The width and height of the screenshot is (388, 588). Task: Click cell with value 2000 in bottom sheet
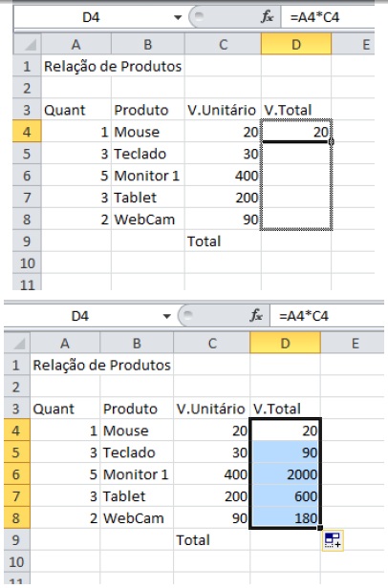(x=286, y=474)
